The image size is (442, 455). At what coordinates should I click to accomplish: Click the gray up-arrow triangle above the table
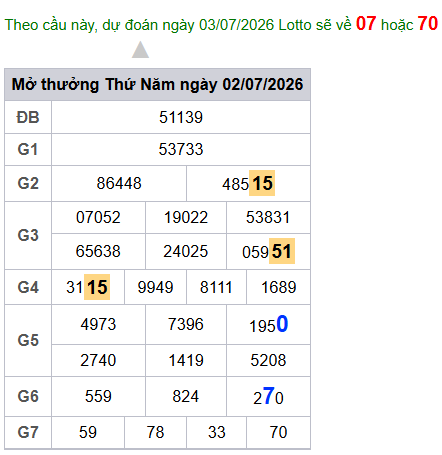140,50
